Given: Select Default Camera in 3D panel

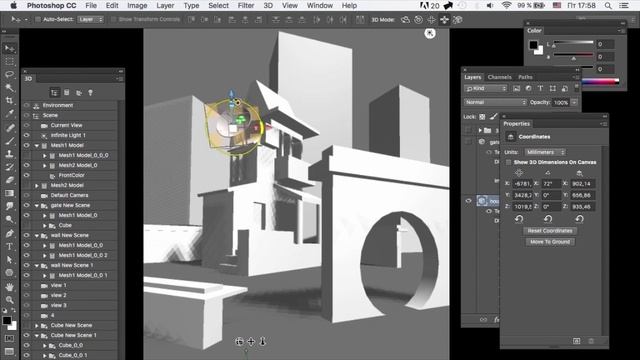Looking at the screenshot, I should pyautogui.click(x=69, y=195).
